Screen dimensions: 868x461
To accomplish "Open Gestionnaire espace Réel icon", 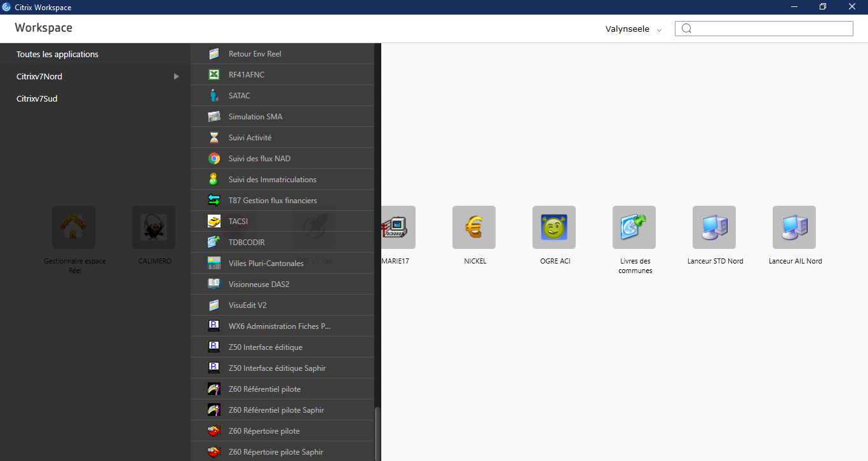I will tap(74, 227).
